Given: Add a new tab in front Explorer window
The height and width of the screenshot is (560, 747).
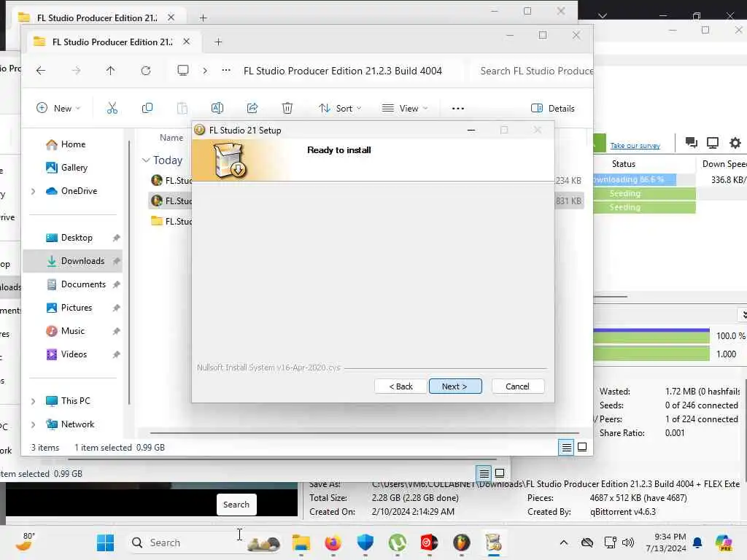Looking at the screenshot, I should [x=218, y=42].
